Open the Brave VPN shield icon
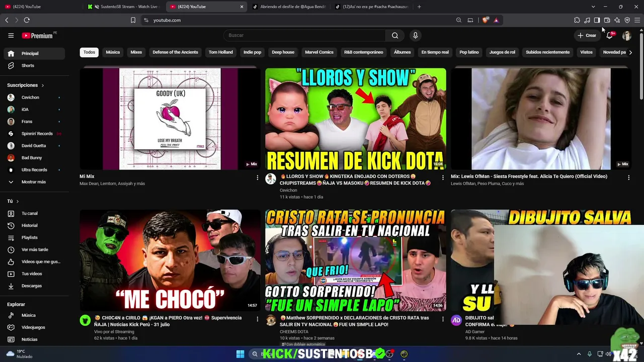Screen dimensions: 644x362 coord(627,20)
